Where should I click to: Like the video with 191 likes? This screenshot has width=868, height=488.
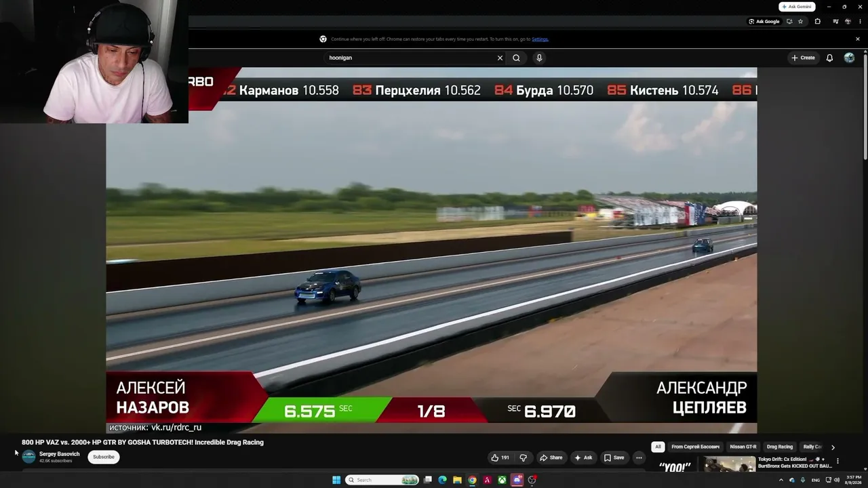(x=500, y=457)
